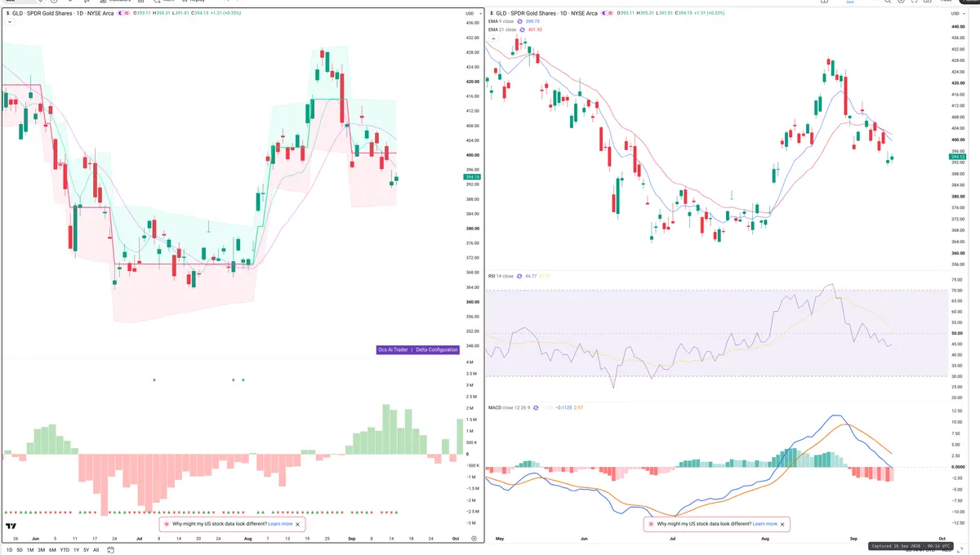Click the left chart GLD SPDR Gold Shares title
The width and height of the screenshot is (980, 555).
click(63, 13)
